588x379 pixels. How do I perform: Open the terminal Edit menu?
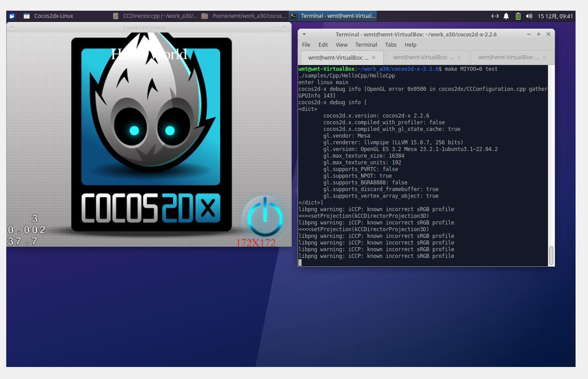[x=323, y=45]
